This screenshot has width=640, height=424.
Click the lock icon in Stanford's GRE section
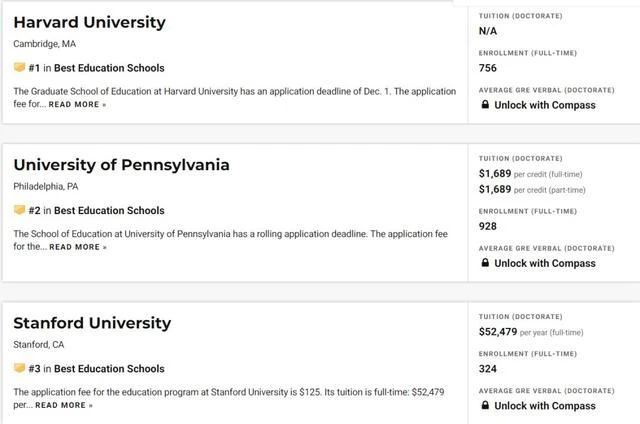485,405
